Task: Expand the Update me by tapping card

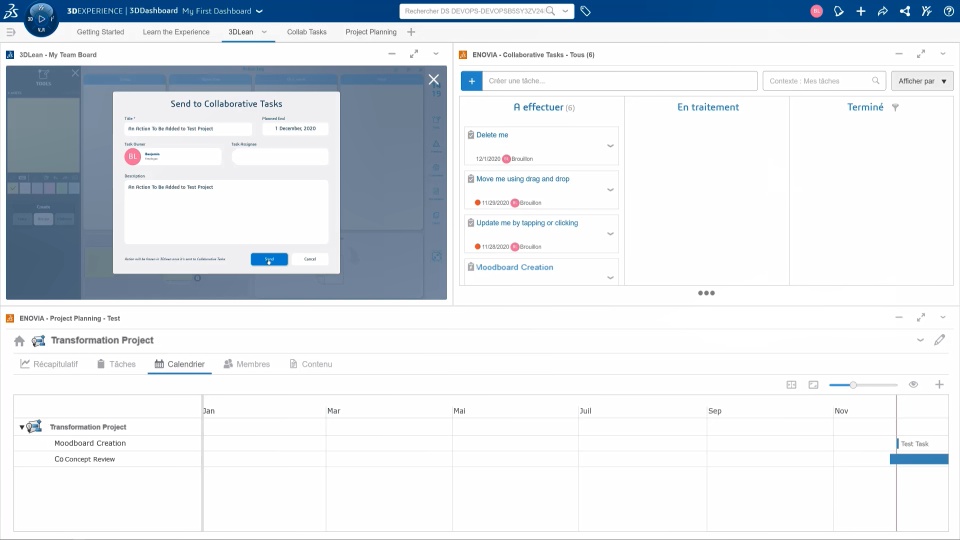Action: pyautogui.click(x=610, y=234)
